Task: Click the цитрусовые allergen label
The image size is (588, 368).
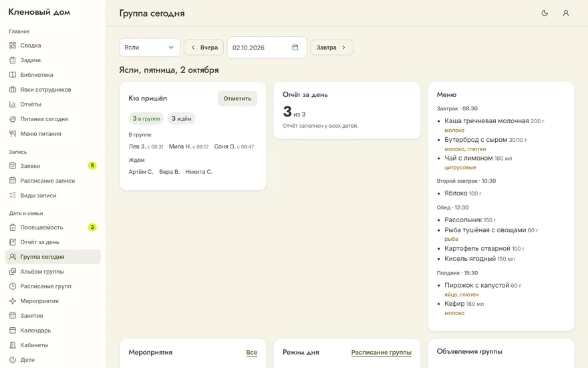Action: click(460, 167)
